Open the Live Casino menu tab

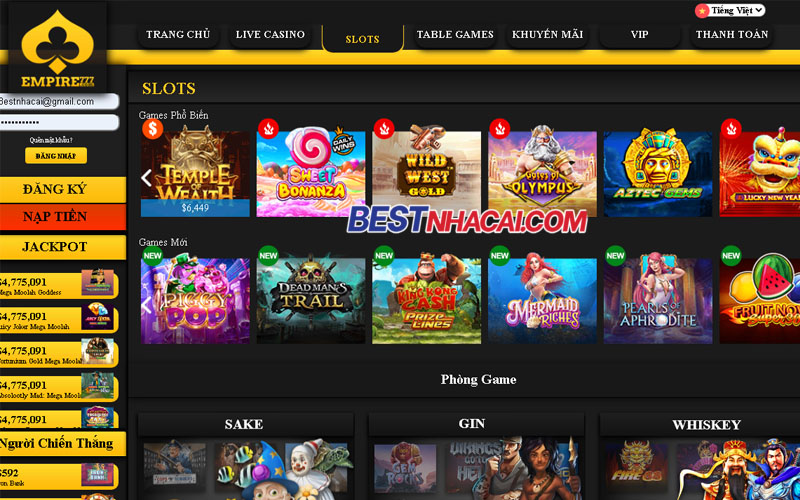pyautogui.click(x=270, y=35)
